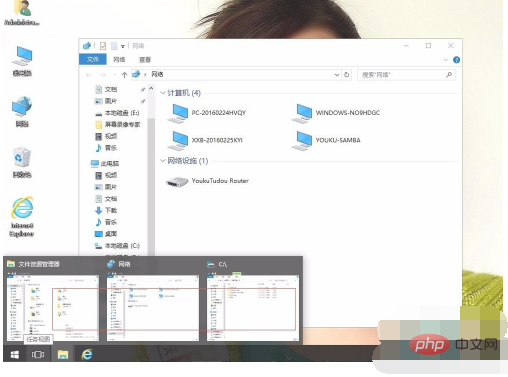Collapse the 计算机 (4) group
508x377 pixels.
163,93
